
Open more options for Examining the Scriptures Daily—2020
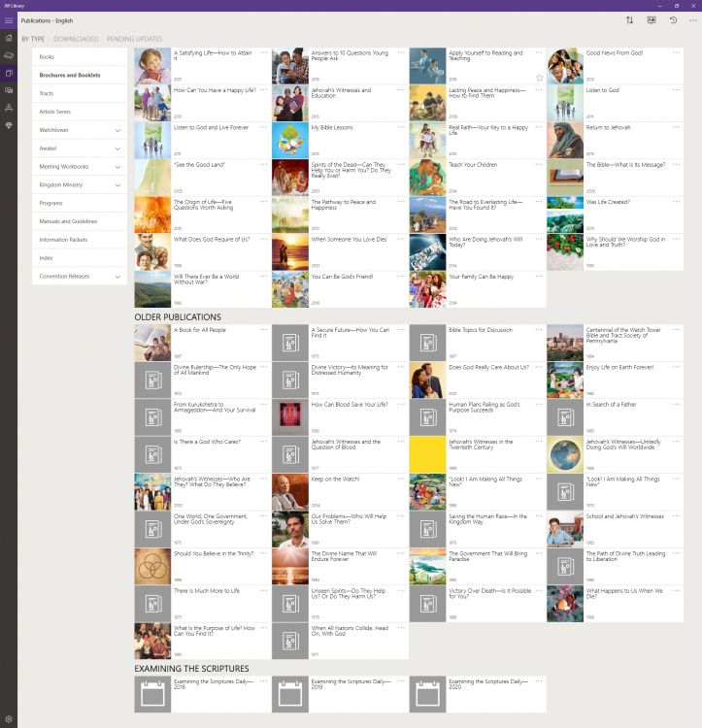pyautogui.click(x=539, y=681)
